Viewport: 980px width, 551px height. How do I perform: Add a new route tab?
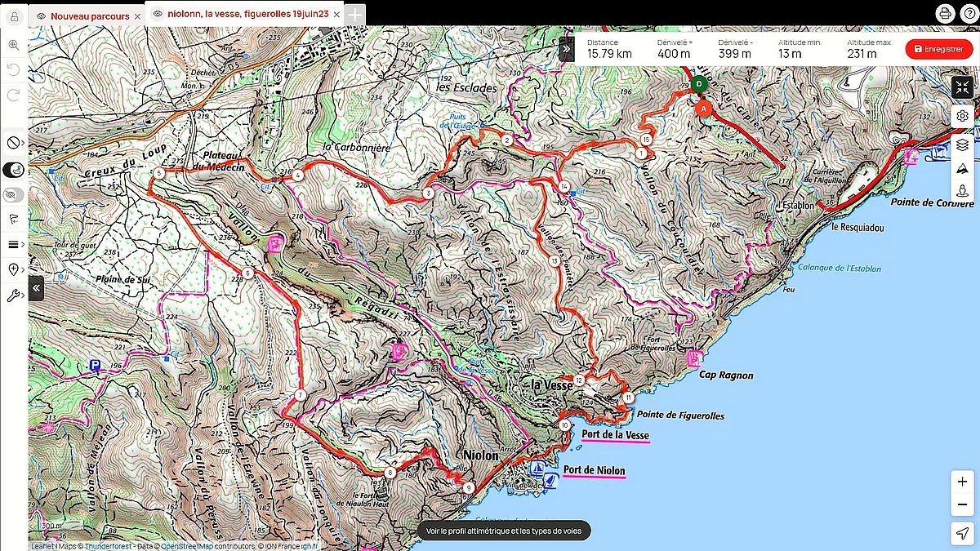click(x=355, y=14)
